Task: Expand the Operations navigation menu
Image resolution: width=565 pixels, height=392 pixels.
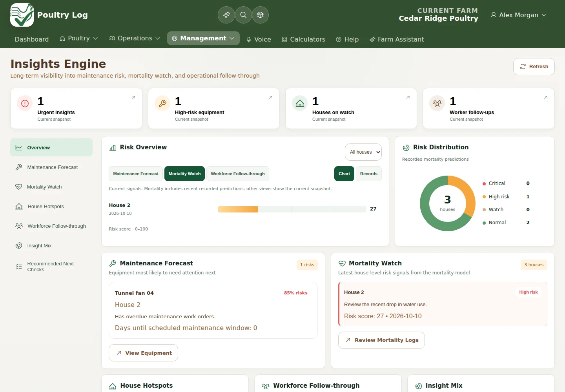Action: coord(135,38)
